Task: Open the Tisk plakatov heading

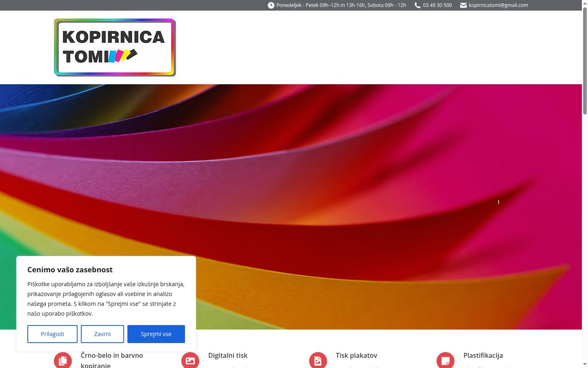Action: 356,355
